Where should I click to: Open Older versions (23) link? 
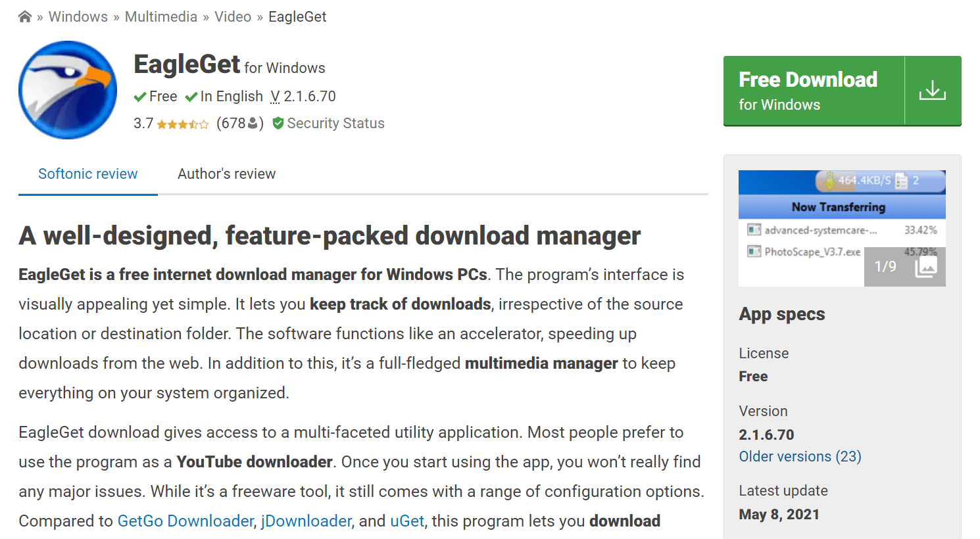point(800,456)
